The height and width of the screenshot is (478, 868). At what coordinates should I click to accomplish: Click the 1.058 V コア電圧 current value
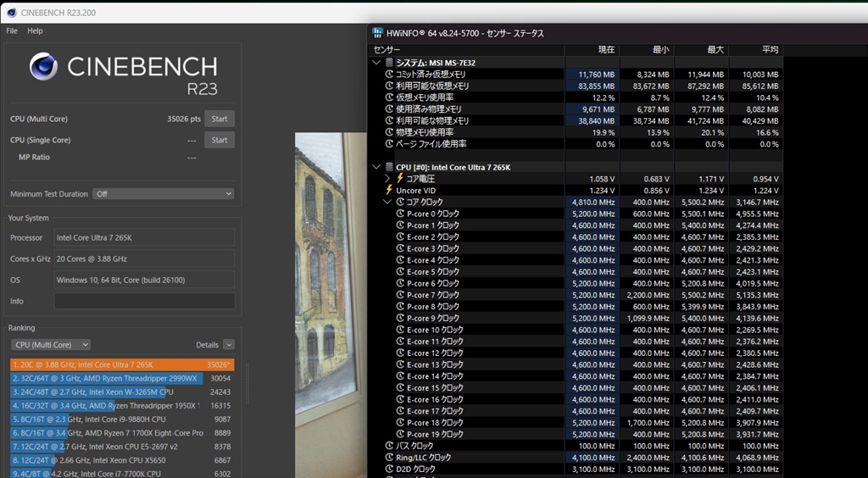coord(603,179)
